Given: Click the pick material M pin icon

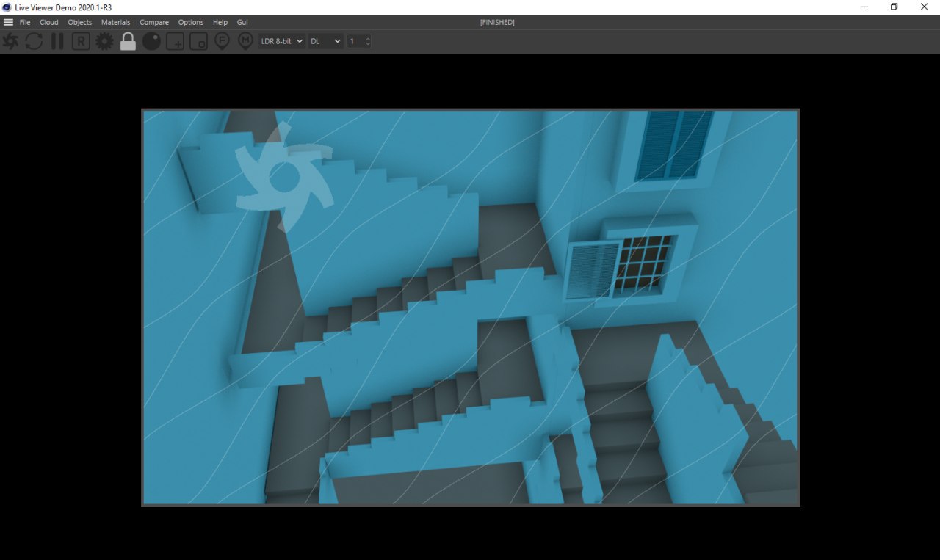Looking at the screenshot, I should coord(245,41).
